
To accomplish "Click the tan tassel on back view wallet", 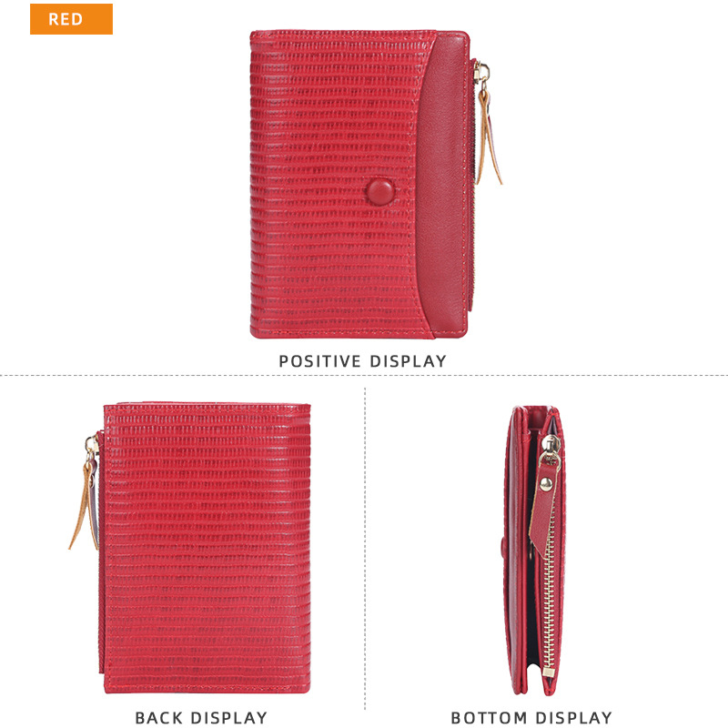I will (85, 506).
